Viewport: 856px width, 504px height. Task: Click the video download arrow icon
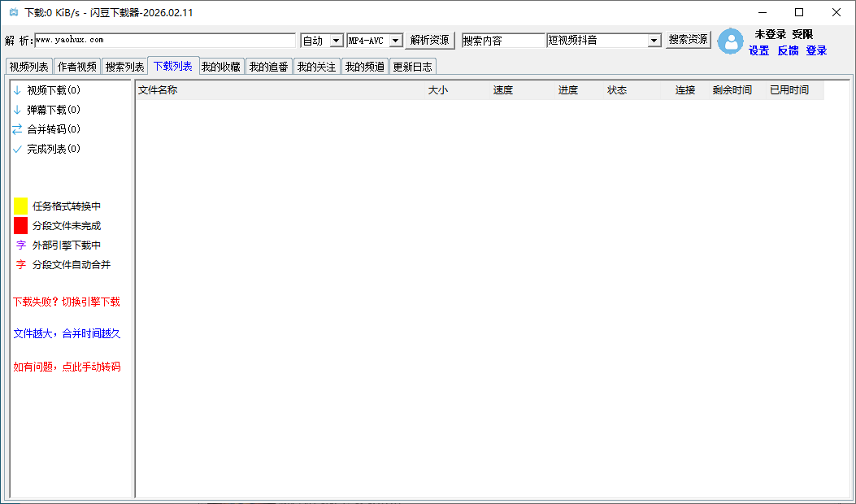(17, 90)
